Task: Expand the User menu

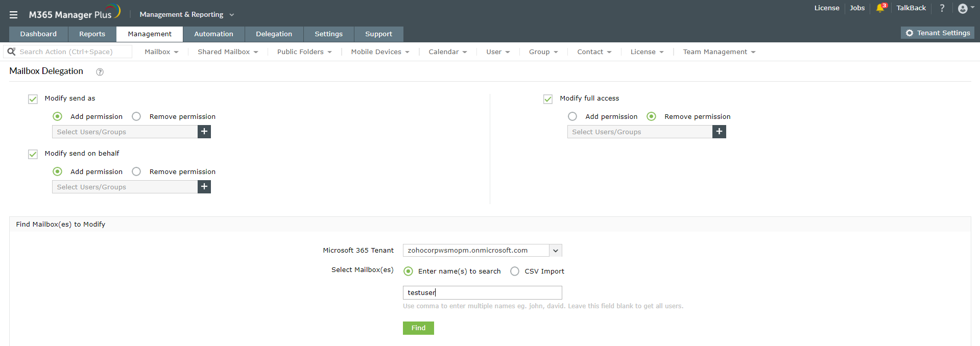Action: [x=498, y=52]
